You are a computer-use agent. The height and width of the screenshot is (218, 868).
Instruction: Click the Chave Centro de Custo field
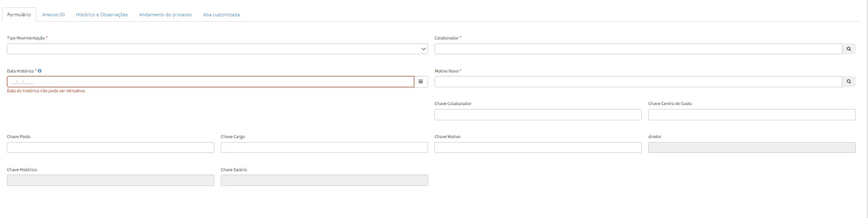pos(751,115)
